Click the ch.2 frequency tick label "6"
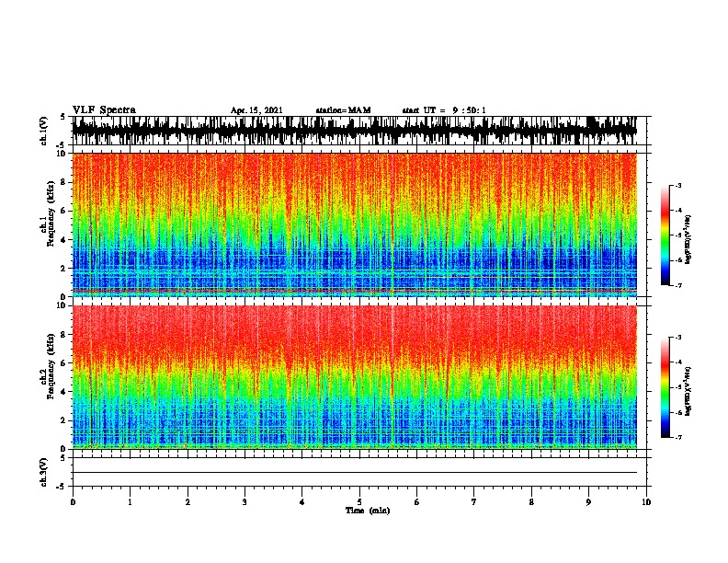Screen dimensions: 728x563 (64, 363)
